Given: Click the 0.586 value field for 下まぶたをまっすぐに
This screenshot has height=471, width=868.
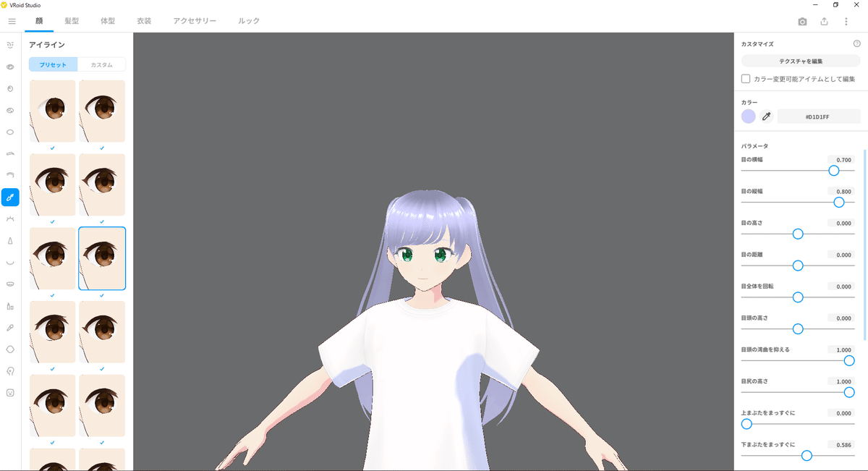Looking at the screenshot, I should (x=841, y=445).
